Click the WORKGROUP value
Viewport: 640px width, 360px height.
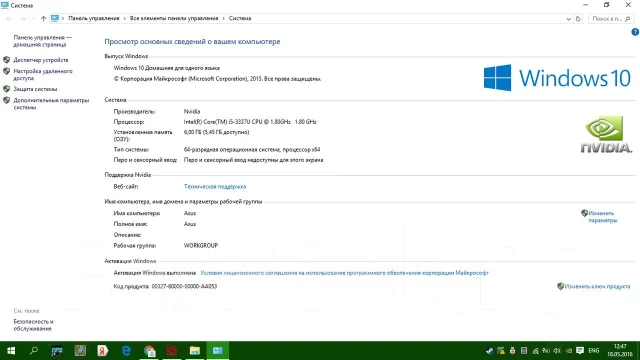(201, 246)
